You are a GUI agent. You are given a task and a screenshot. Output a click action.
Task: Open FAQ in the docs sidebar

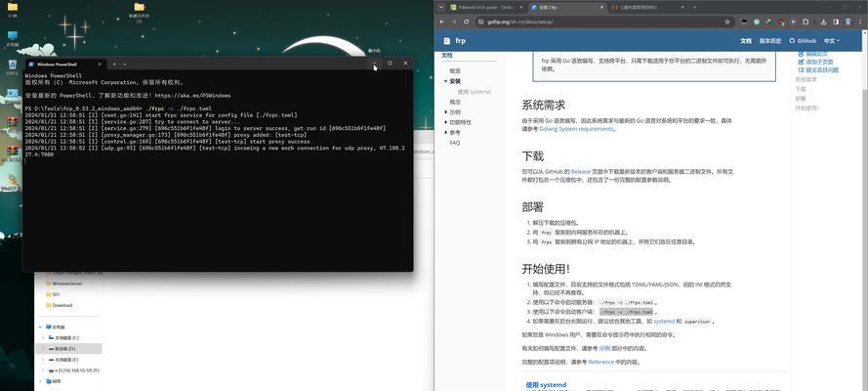[x=454, y=143]
